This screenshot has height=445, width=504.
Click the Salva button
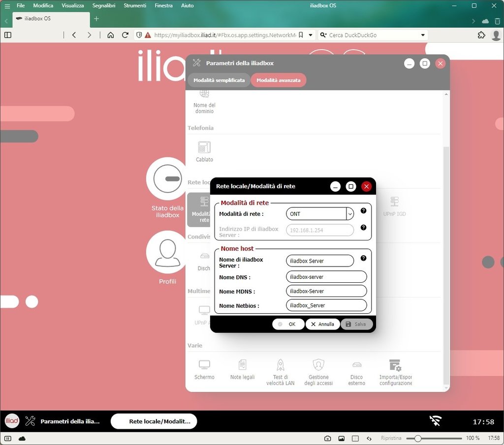[356, 324]
